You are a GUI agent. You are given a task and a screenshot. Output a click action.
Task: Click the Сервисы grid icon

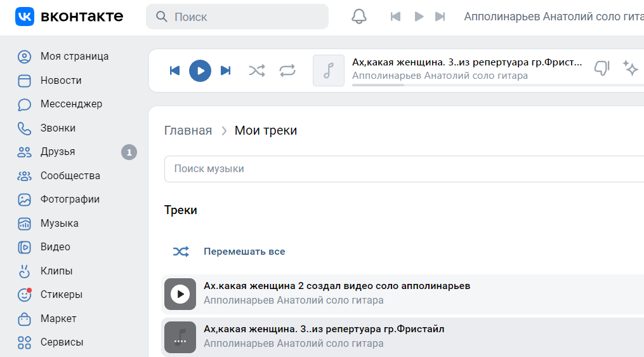tap(24, 342)
